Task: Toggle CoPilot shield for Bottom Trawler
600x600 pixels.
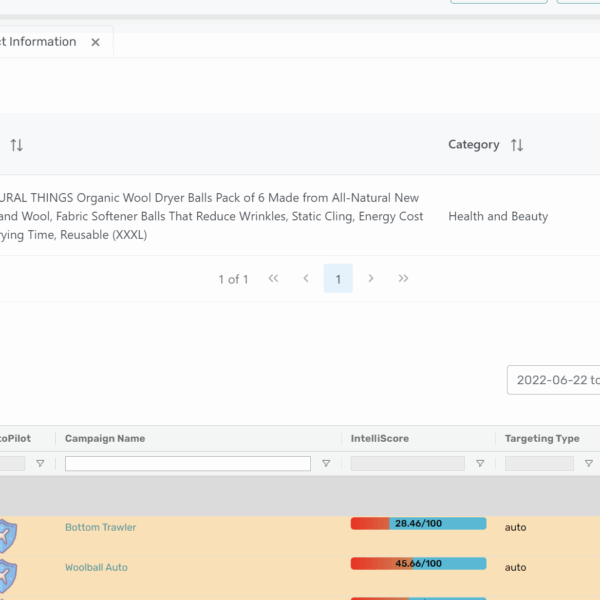Action: (x=8, y=536)
